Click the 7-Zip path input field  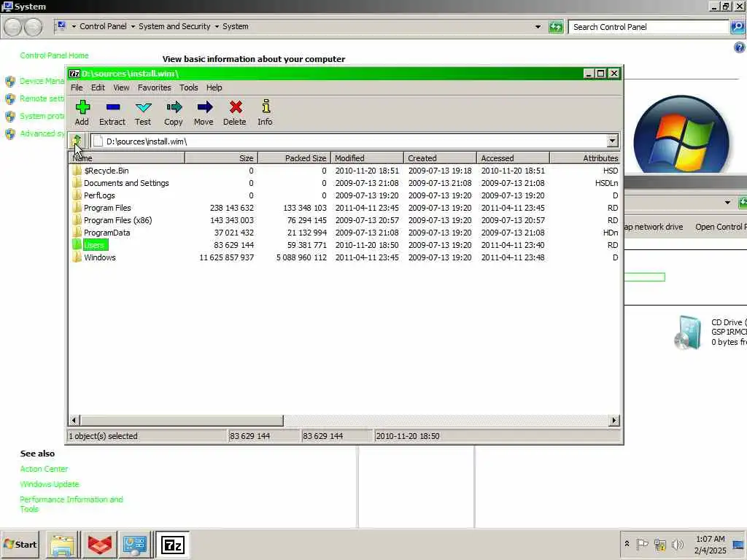[349, 141]
